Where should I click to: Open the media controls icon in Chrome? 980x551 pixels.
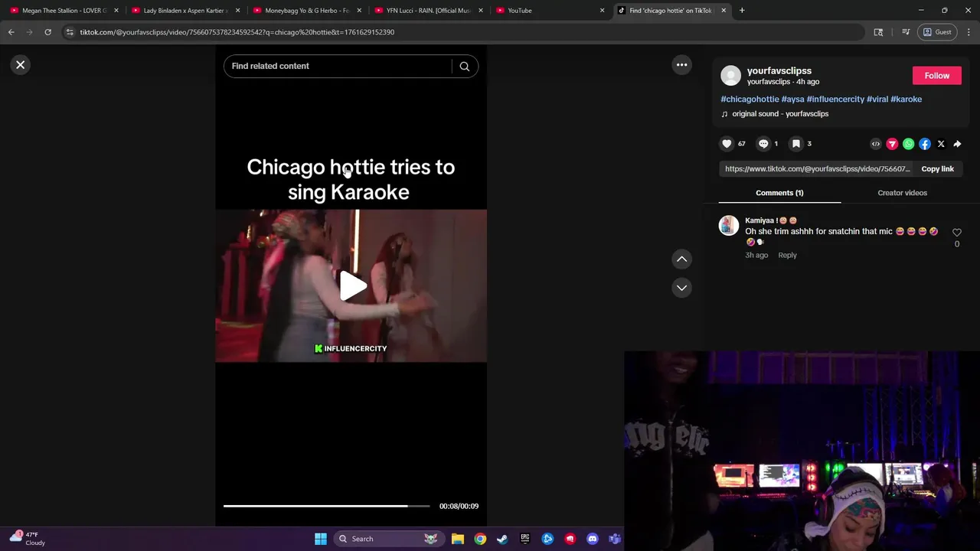tap(906, 32)
